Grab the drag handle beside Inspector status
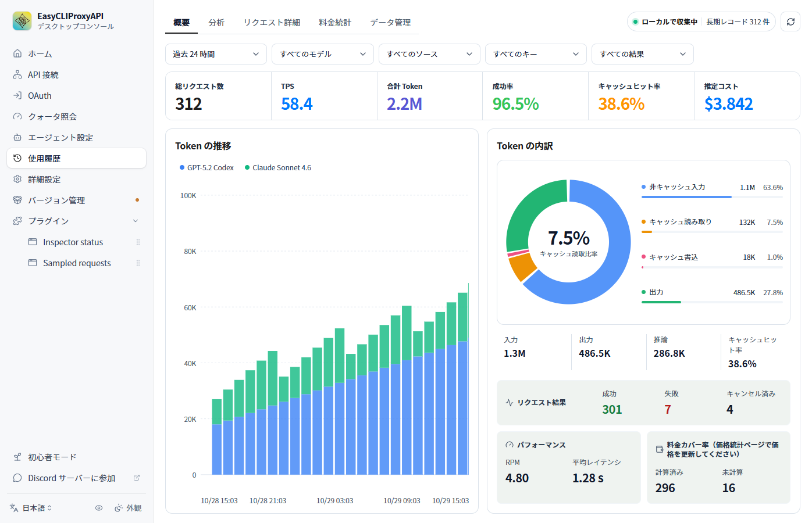The width and height of the screenshot is (812, 523). [138, 242]
